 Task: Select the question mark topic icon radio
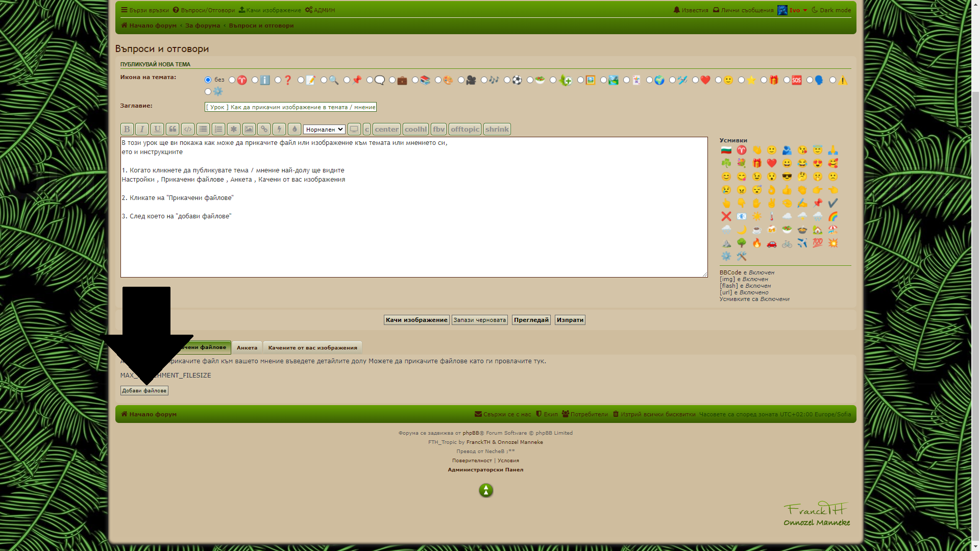(x=278, y=80)
